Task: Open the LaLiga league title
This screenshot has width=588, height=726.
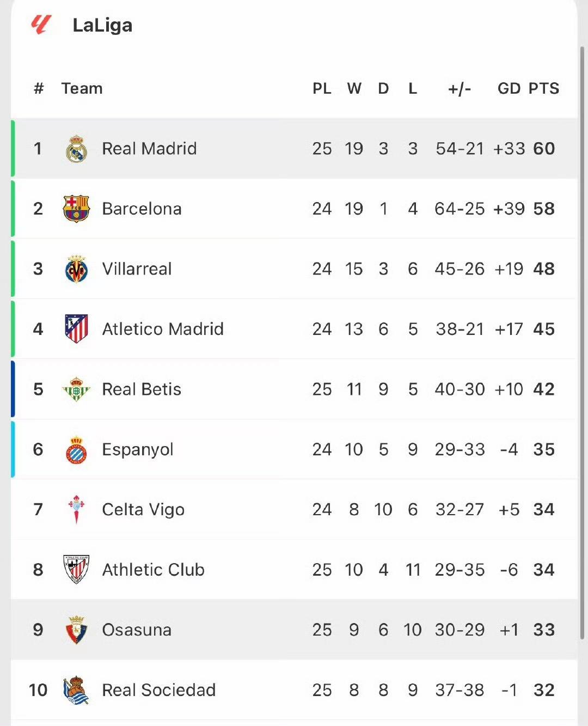Action: coord(102,25)
